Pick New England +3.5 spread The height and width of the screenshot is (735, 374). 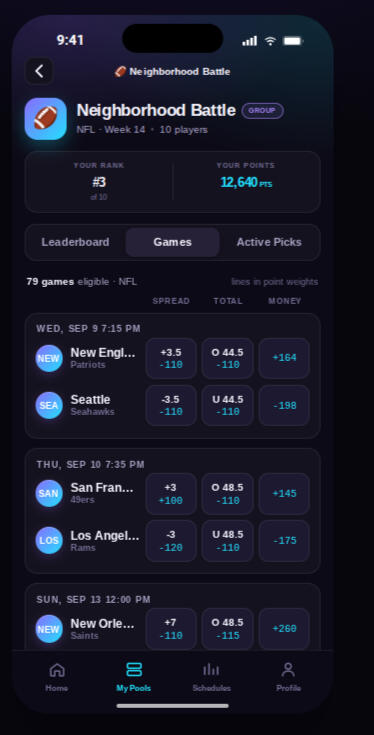[x=171, y=359]
